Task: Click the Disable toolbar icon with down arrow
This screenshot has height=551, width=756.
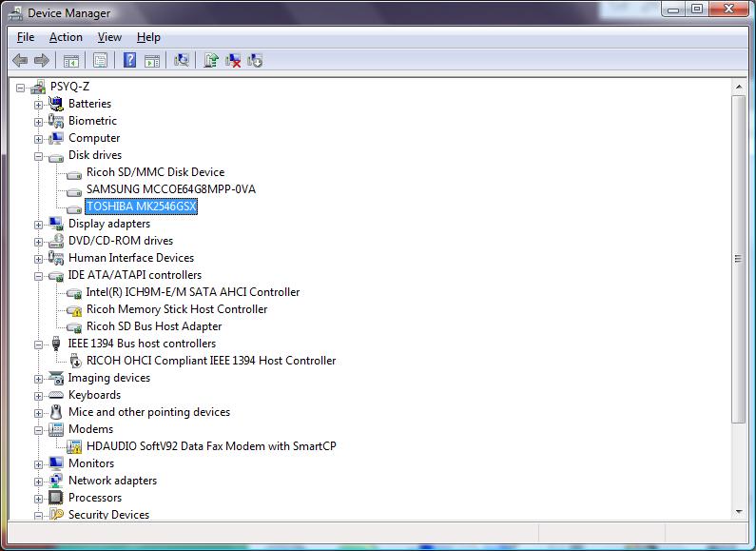Action: pyautogui.click(x=255, y=60)
